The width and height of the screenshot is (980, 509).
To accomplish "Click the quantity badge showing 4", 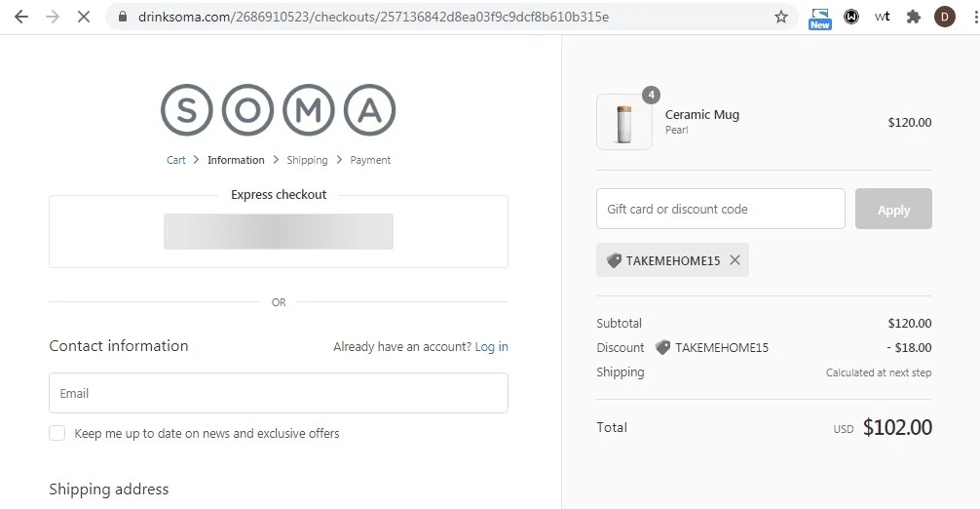I will (652, 95).
